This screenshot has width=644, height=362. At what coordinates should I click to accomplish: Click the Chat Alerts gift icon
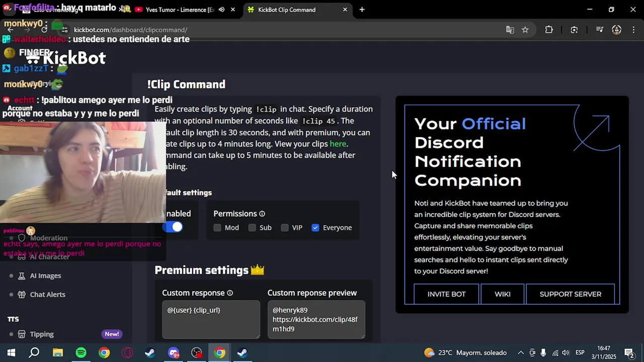[x=21, y=295]
